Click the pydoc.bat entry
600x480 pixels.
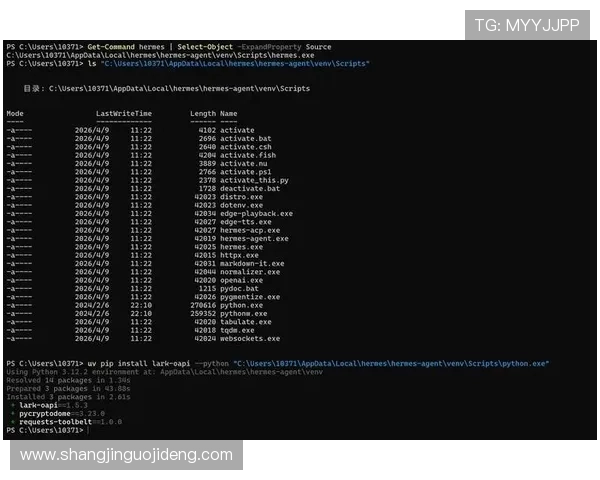pyautogui.click(x=239, y=289)
